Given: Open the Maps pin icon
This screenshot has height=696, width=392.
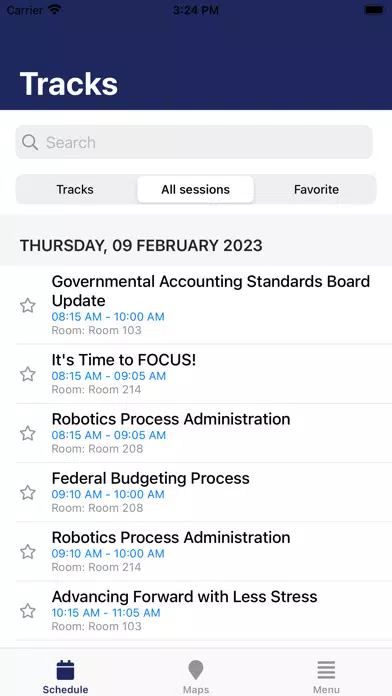Looking at the screenshot, I should coord(196,670).
